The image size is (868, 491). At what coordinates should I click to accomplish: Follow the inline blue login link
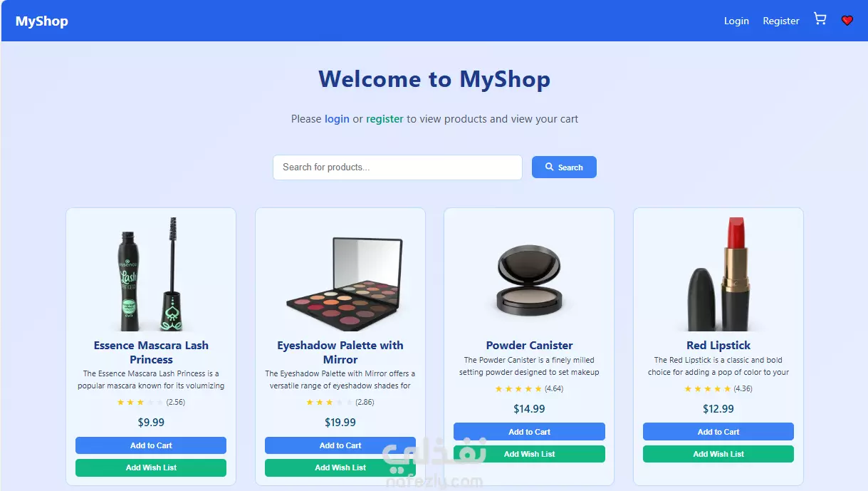tap(337, 119)
